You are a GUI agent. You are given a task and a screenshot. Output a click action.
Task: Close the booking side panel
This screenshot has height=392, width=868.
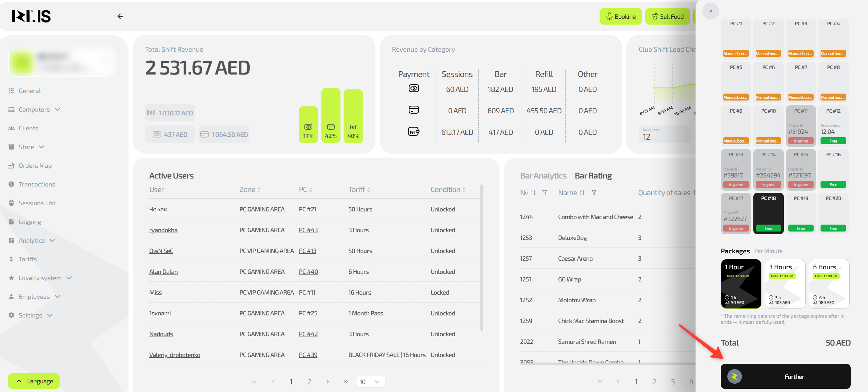click(x=710, y=11)
